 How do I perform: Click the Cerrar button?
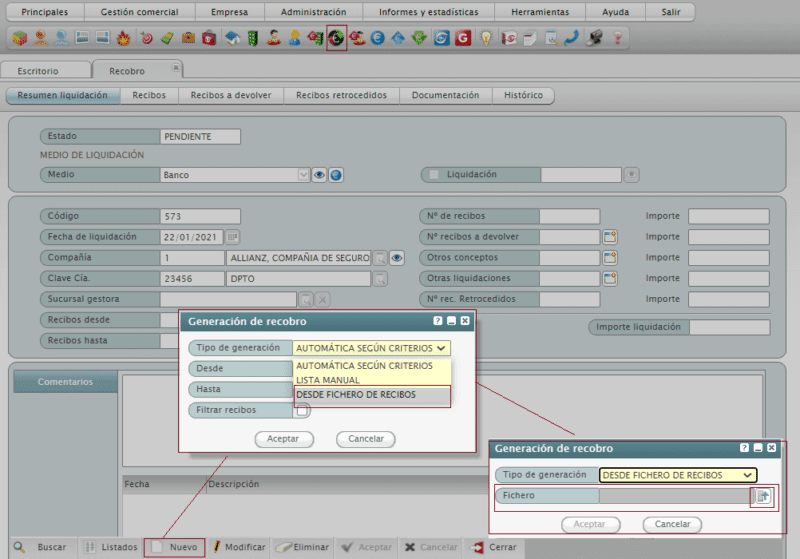tap(495, 547)
